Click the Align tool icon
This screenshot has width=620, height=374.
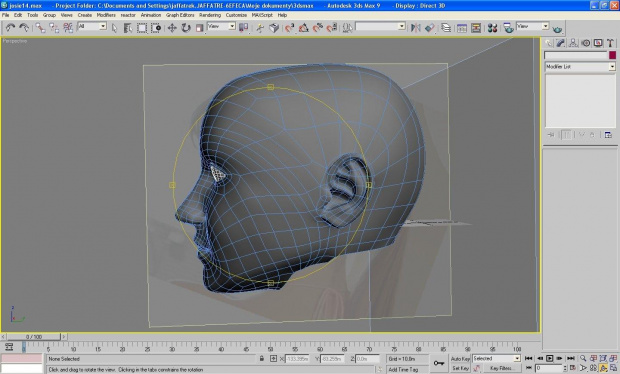tap(430, 28)
